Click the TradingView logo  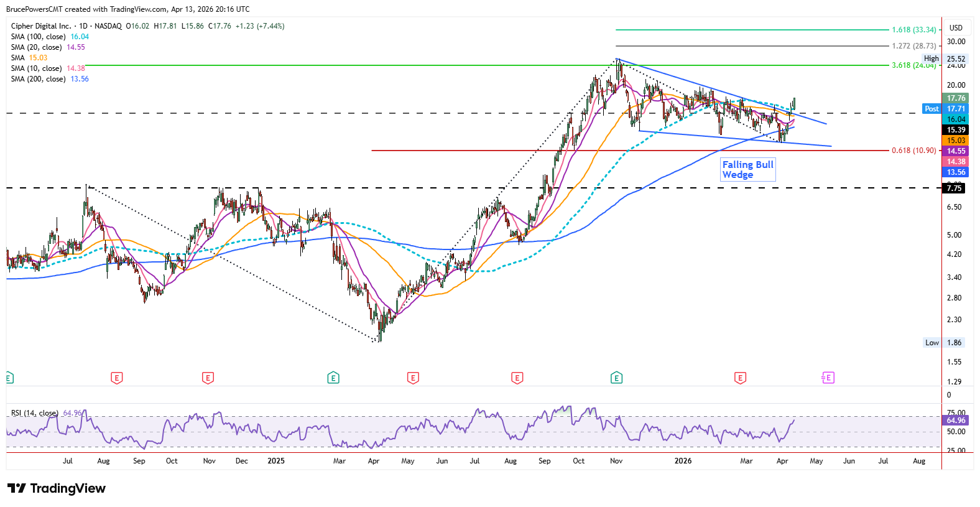[x=57, y=488]
